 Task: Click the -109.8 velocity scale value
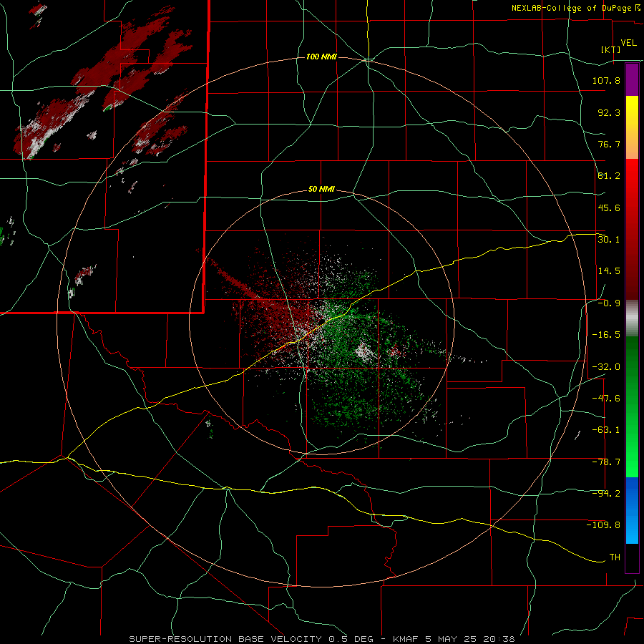coord(604,525)
